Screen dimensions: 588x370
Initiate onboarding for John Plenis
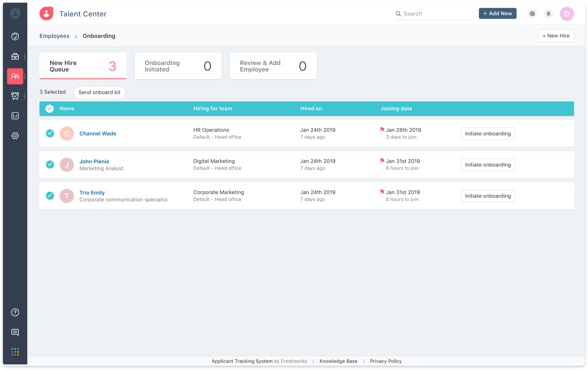(488, 165)
